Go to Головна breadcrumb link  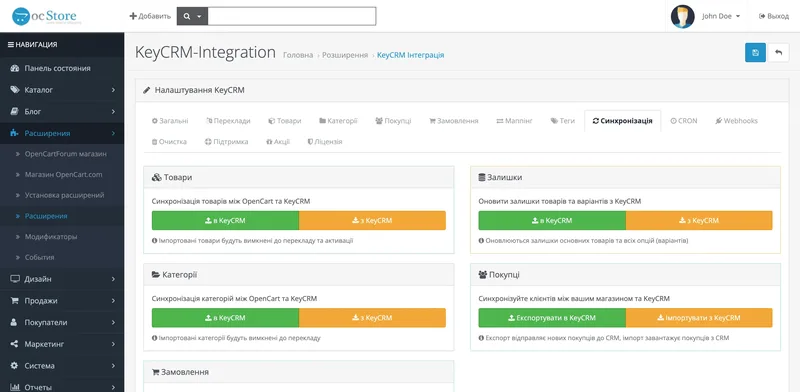298,55
